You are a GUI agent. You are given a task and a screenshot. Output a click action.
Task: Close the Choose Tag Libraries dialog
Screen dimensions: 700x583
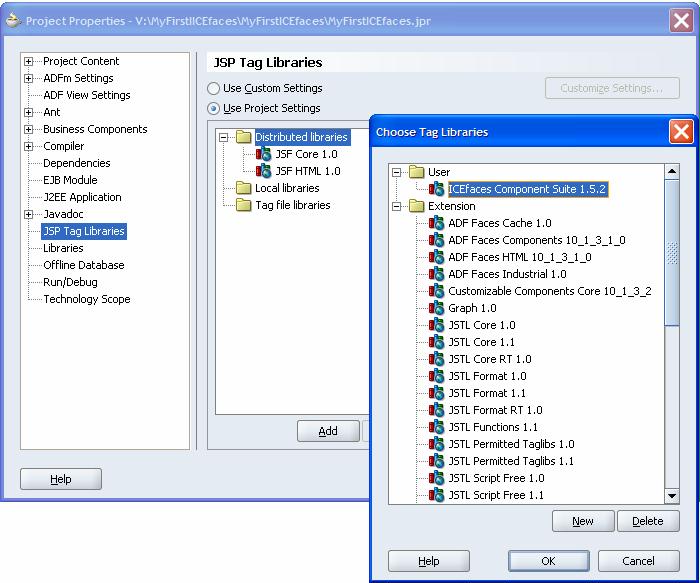[681, 132]
